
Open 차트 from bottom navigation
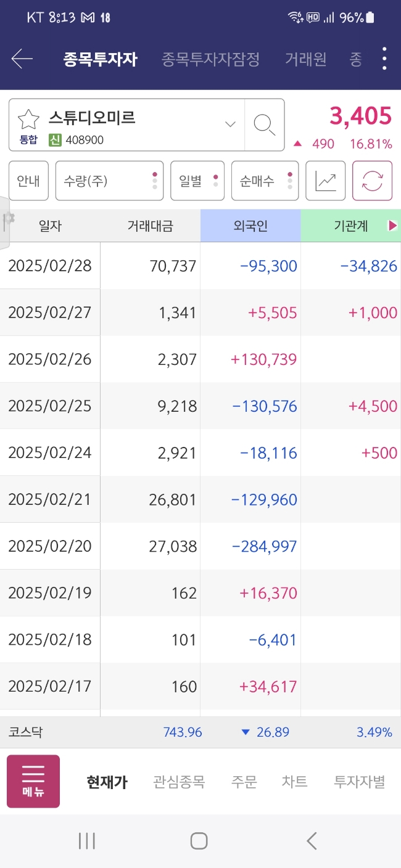tap(295, 782)
